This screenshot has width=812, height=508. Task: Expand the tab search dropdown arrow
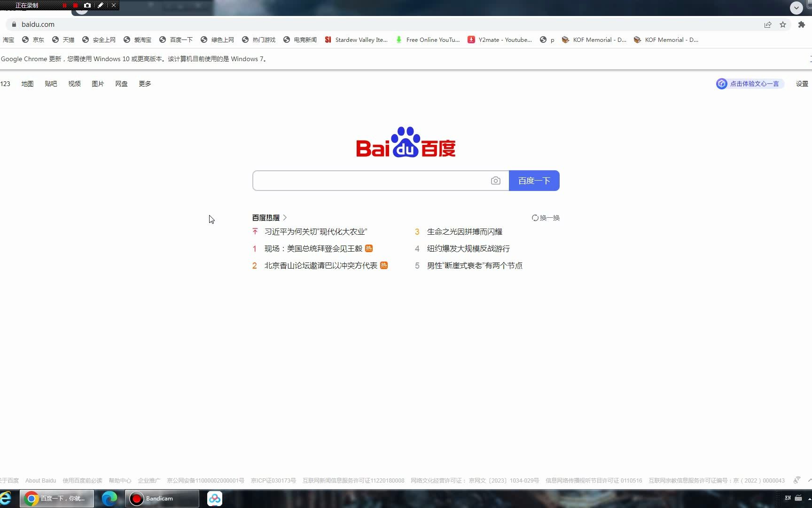tap(796, 8)
